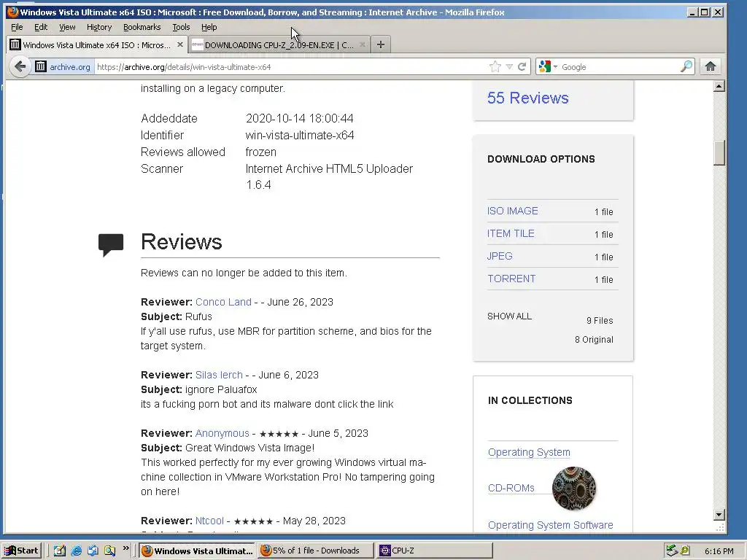Open the Google search engine dropdown
Image resolution: width=747 pixels, height=560 pixels.
(x=555, y=66)
